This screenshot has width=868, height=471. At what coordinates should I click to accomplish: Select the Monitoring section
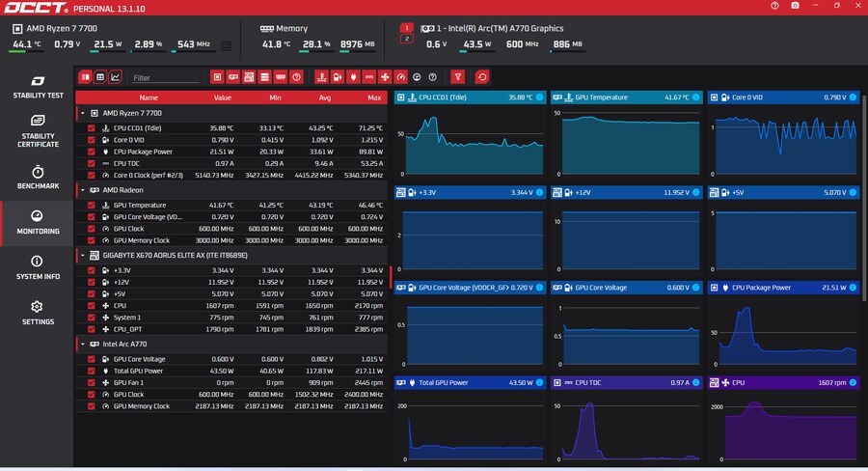pyautogui.click(x=38, y=222)
